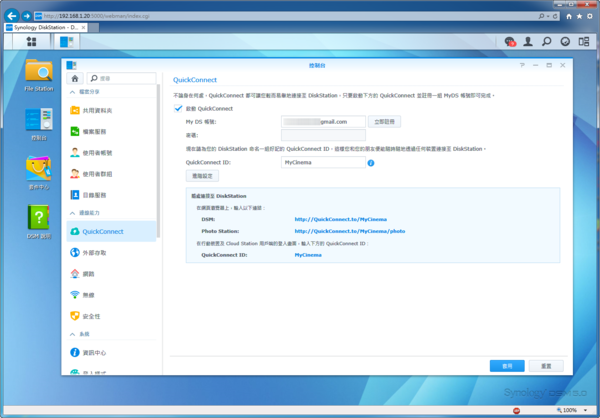Open the notifications icon with red badge
This screenshot has height=418, width=600.
[x=511, y=42]
